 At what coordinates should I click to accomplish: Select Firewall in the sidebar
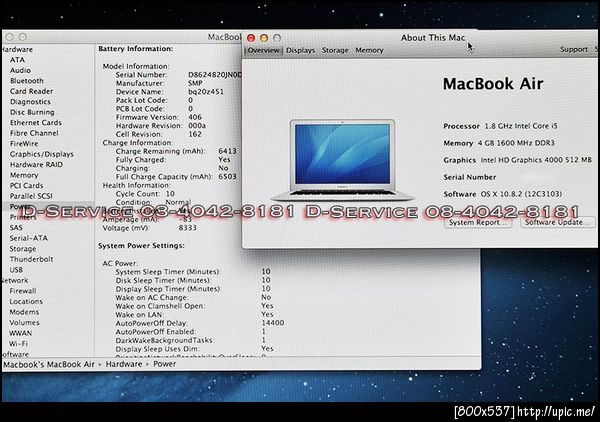pyautogui.click(x=23, y=291)
